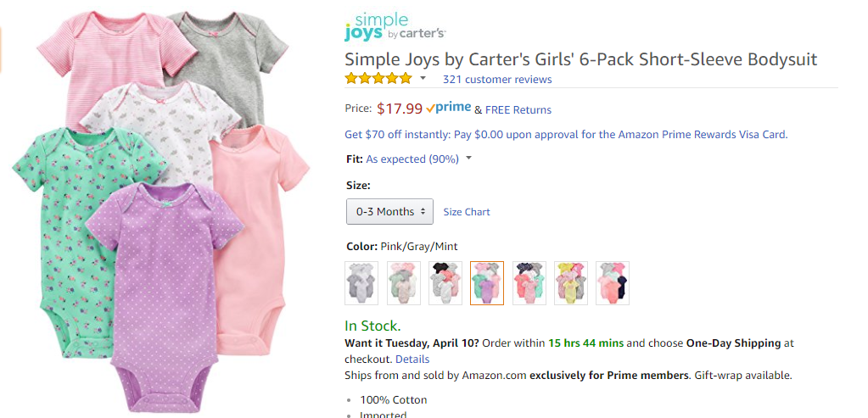
Task: Click the product title text
Action: coord(580,59)
